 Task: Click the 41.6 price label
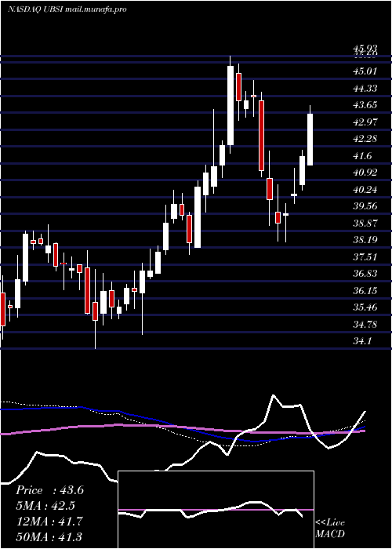click(x=362, y=156)
